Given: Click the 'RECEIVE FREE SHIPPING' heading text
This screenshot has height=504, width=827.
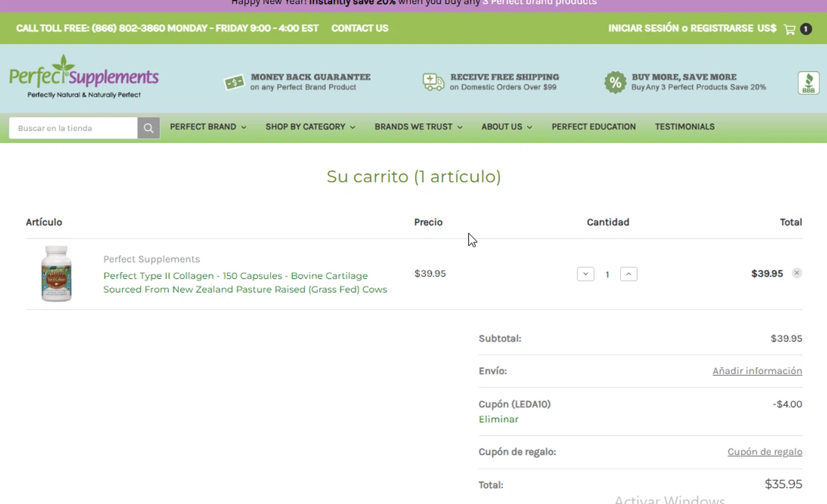Looking at the screenshot, I should pos(504,77).
